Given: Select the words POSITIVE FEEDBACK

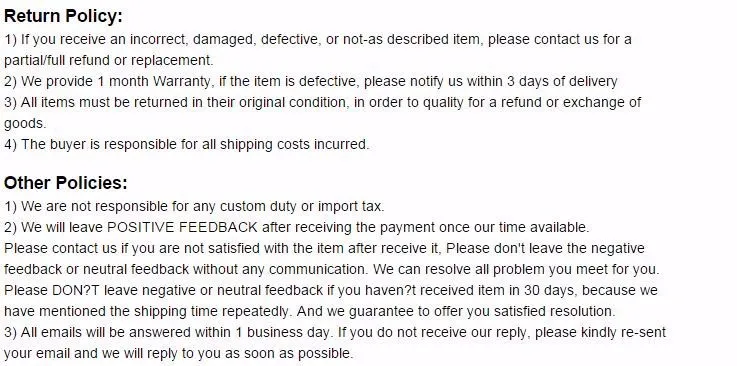Looking at the screenshot, I should [x=182, y=227].
